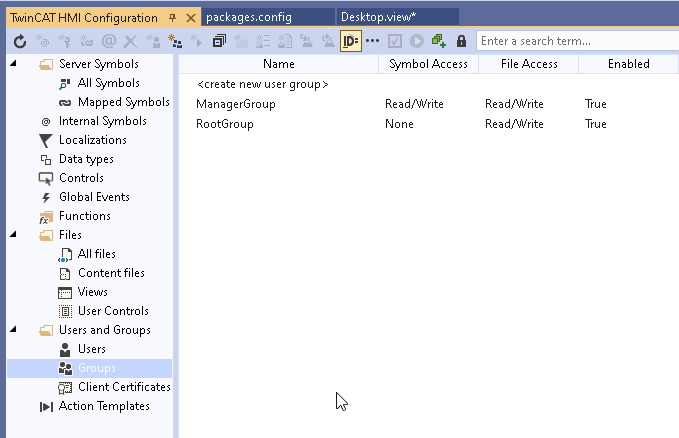Open Data types tree item
The image size is (679, 438).
click(x=86, y=159)
